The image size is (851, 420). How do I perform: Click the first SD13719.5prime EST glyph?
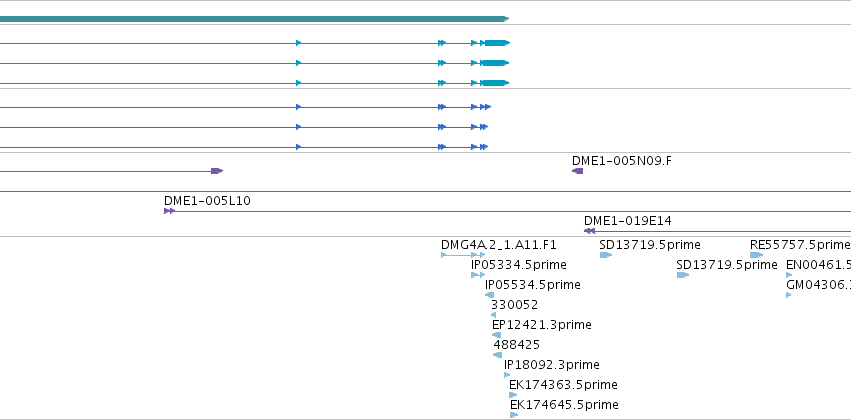606,255
